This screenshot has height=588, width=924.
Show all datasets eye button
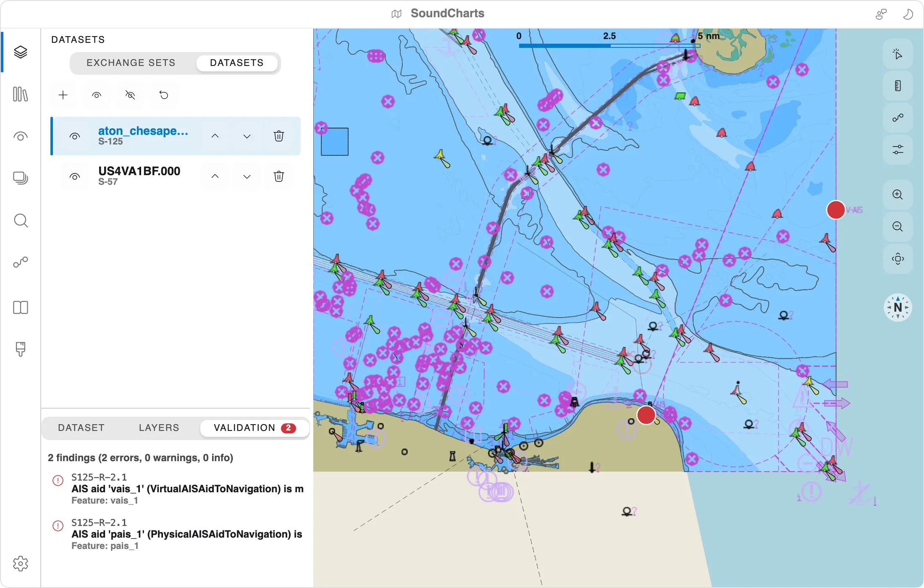97,95
